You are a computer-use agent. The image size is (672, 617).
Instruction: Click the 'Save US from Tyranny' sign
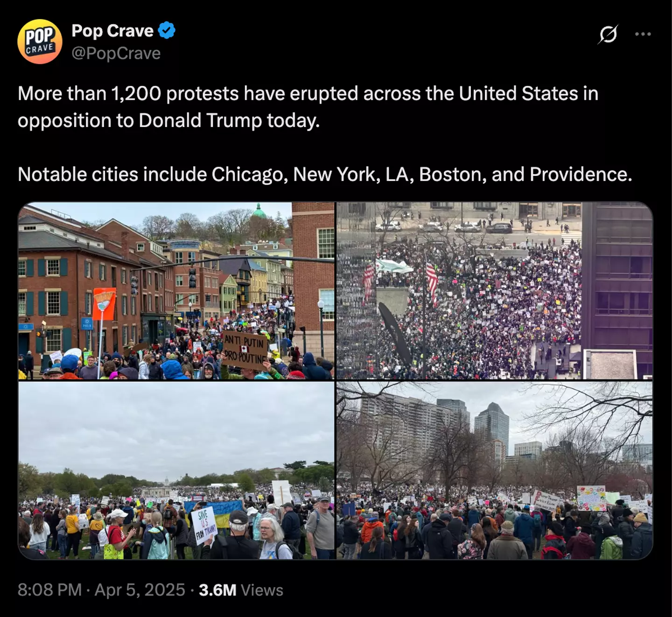pyautogui.click(x=204, y=525)
